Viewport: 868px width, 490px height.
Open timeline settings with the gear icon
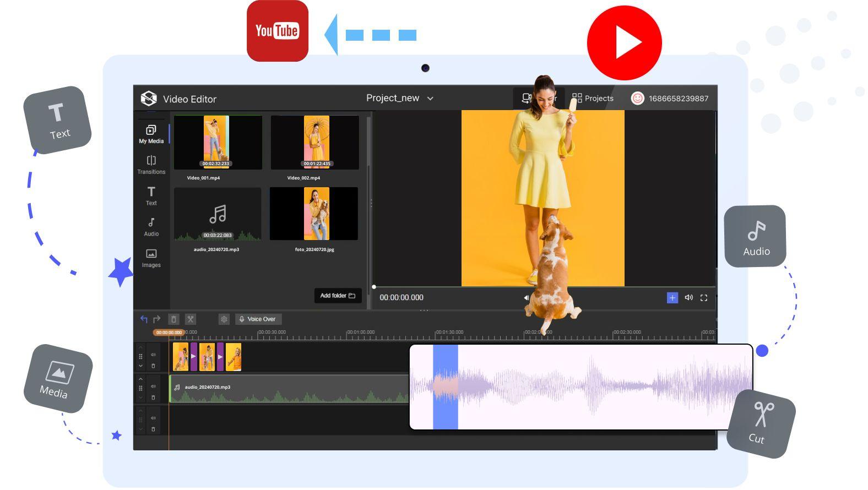(x=224, y=319)
